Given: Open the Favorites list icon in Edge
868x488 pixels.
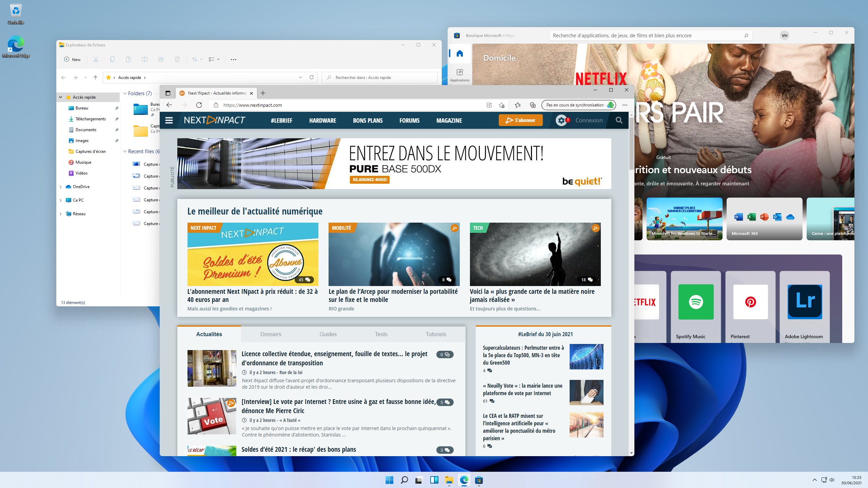Looking at the screenshot, I should coord(518,105).
